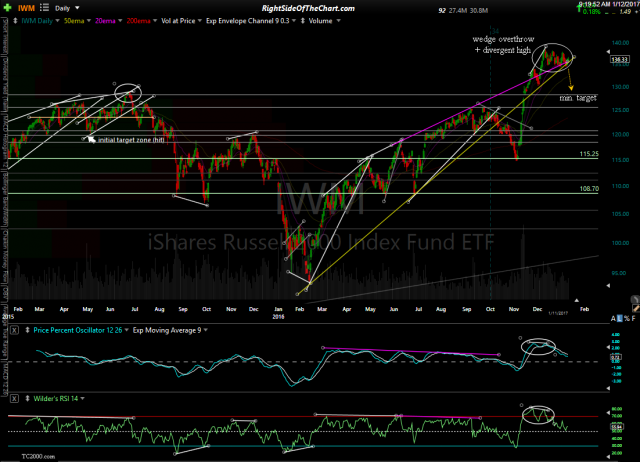This screenshot has width=640, height=462.
Task: Click the up triangle on the time axis
Action: (576, 300)
